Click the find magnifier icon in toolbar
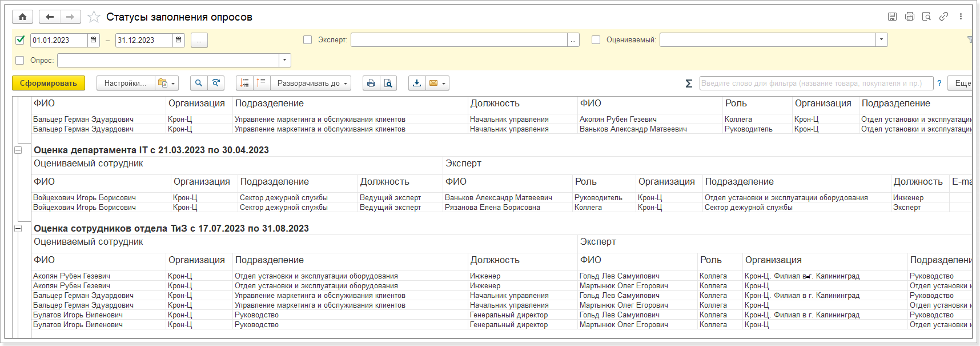The height and width of the screenshot is (346, 980). 198,83
